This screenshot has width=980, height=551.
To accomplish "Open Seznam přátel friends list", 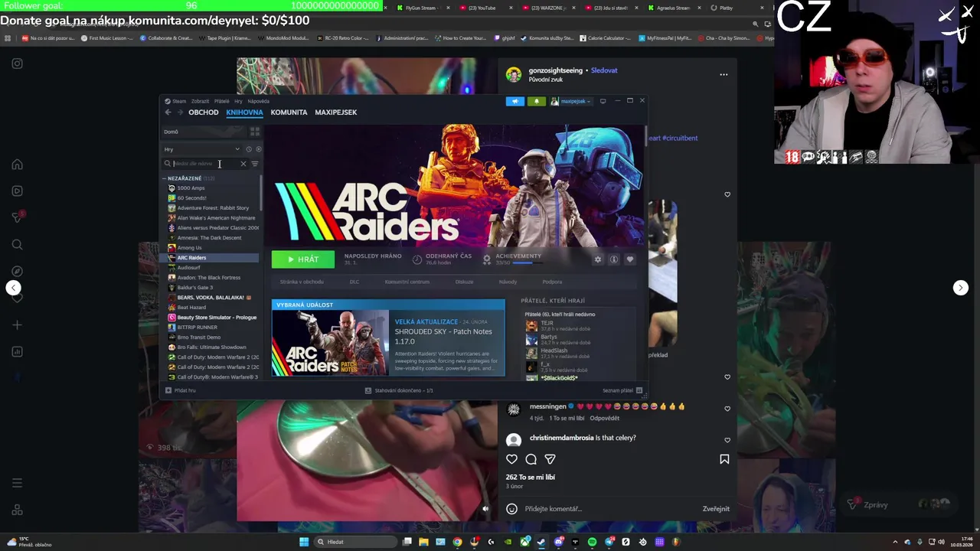I will tap(622, 390).
